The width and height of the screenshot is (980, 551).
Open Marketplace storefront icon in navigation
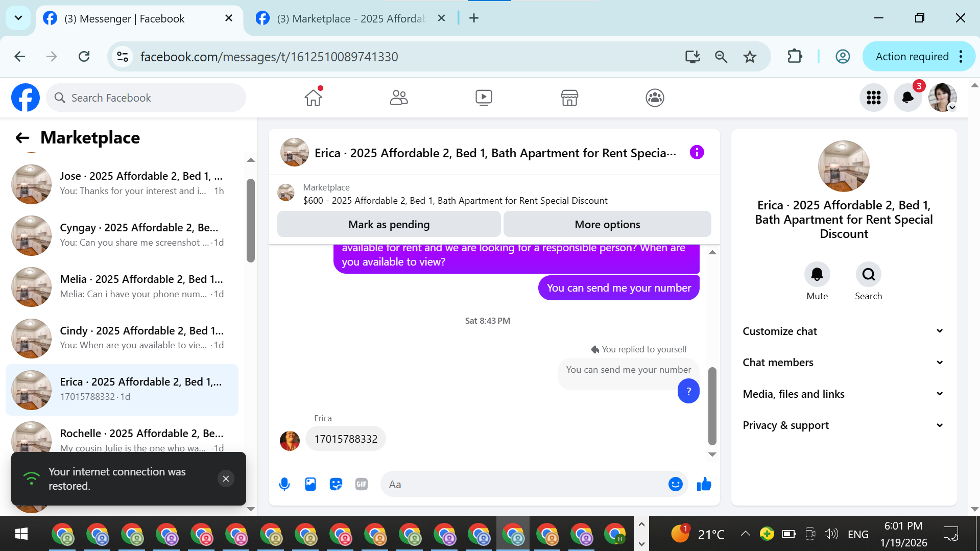click(x=569, y=98)
